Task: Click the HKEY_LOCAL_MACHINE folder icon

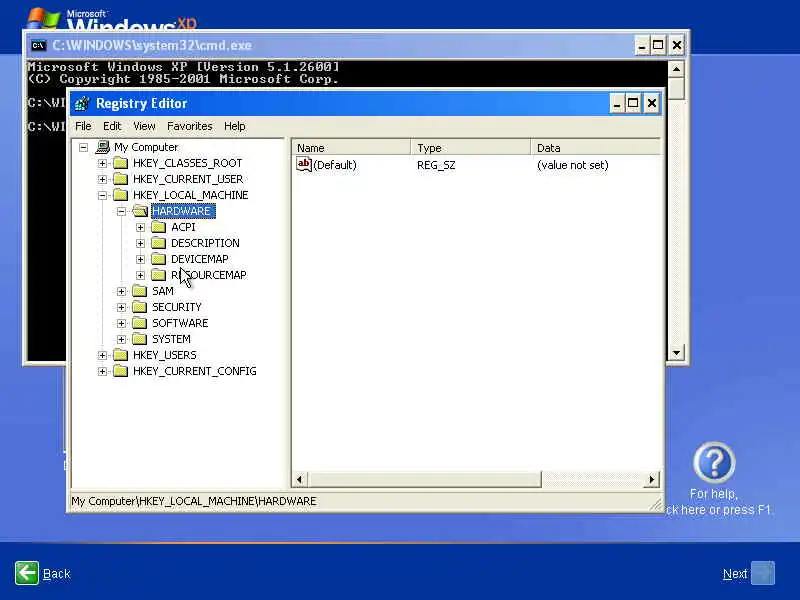Action: pyautogui.click(x=120, y=195)
